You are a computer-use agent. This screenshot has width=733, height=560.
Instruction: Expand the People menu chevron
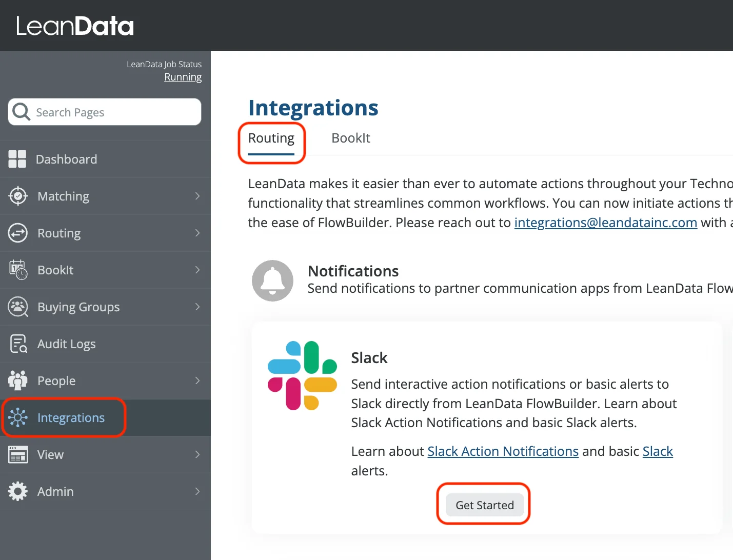[x=197, y=381]
